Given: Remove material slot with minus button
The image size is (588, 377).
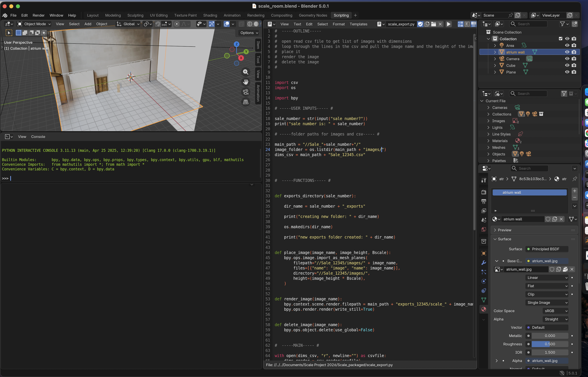Looking at the screenshot, I should click(575, 197).
